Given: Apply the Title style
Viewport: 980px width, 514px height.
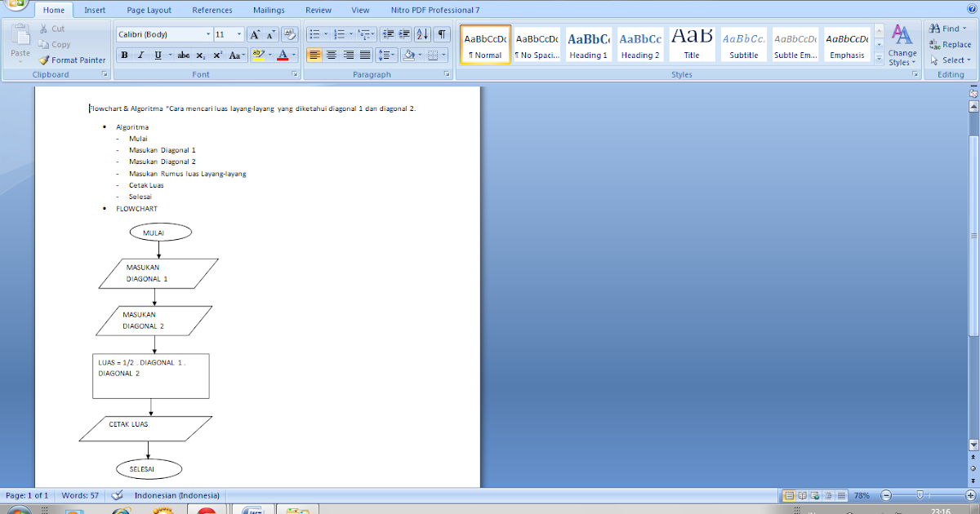Looking at the screenshot, I should [692, 45].
